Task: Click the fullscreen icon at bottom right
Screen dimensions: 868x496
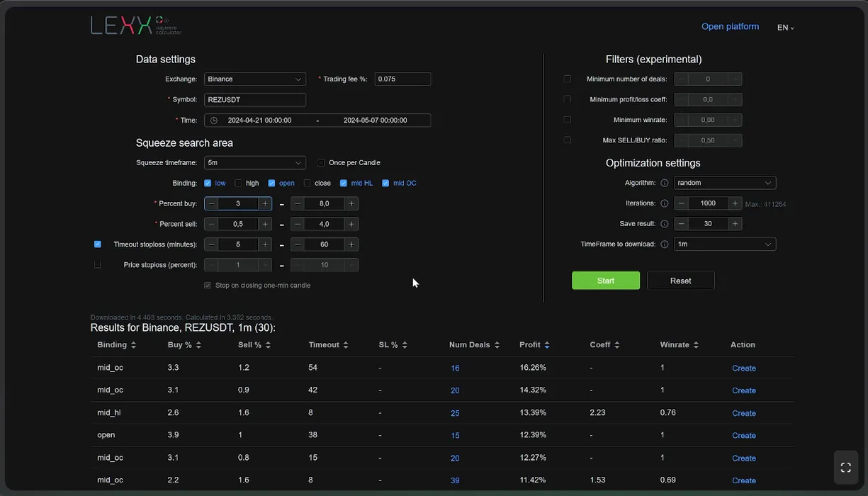Action: (845, 468)
